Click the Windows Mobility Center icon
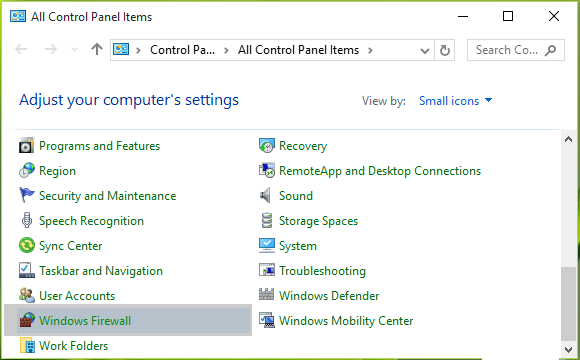The image size is (580, 360). click(267, 320)
